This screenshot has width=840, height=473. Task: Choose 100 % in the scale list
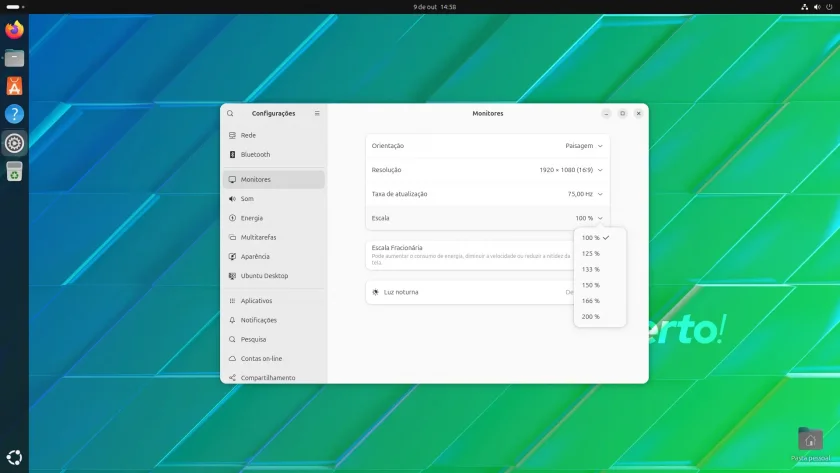pos(599,238)
